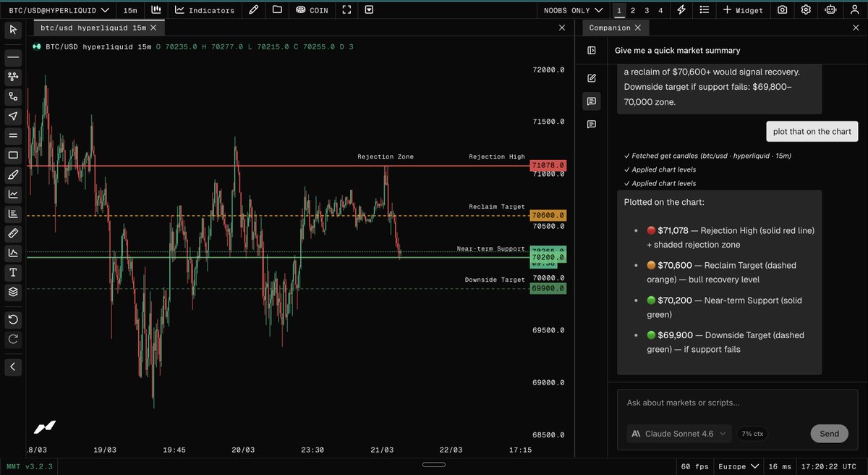
Task: Open the robot assistant icon
Action: 829,10
